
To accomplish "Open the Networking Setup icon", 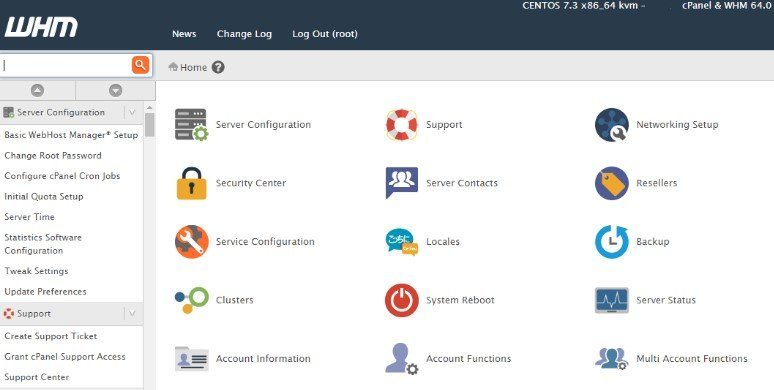I will click(612, 125).
